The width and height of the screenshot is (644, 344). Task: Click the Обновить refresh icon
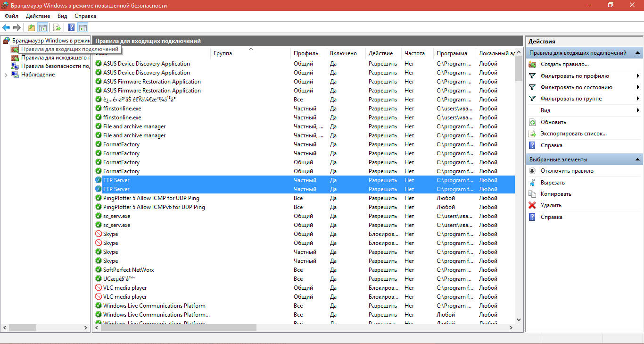532,122
